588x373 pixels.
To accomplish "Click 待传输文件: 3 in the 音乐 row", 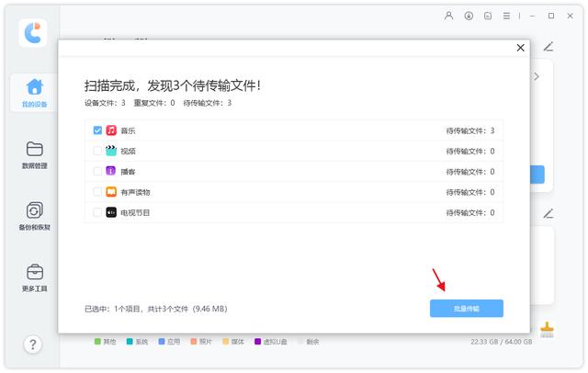I will click(x=470, y=130).
